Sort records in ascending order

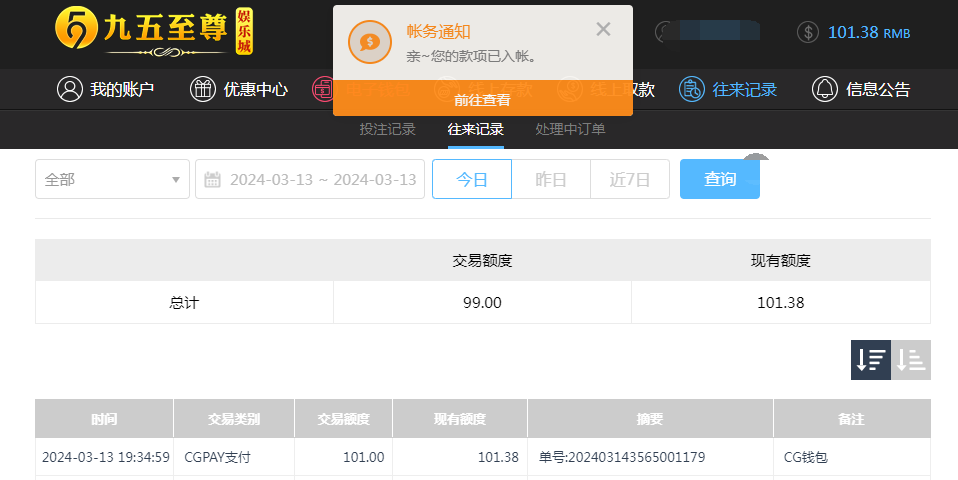(x=911, y=360)
